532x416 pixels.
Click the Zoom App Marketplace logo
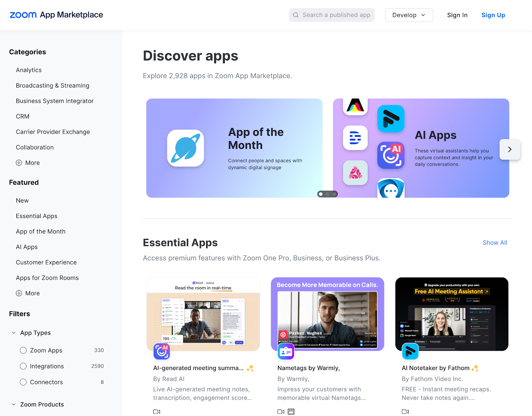56,15
